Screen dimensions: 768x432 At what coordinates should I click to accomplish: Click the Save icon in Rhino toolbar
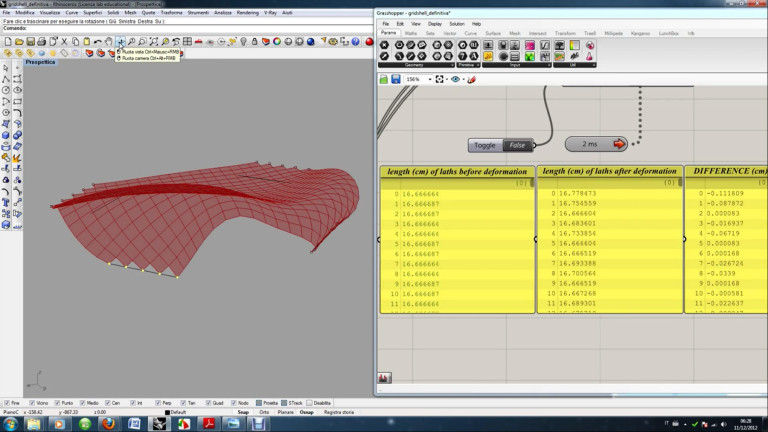[31, 41]
